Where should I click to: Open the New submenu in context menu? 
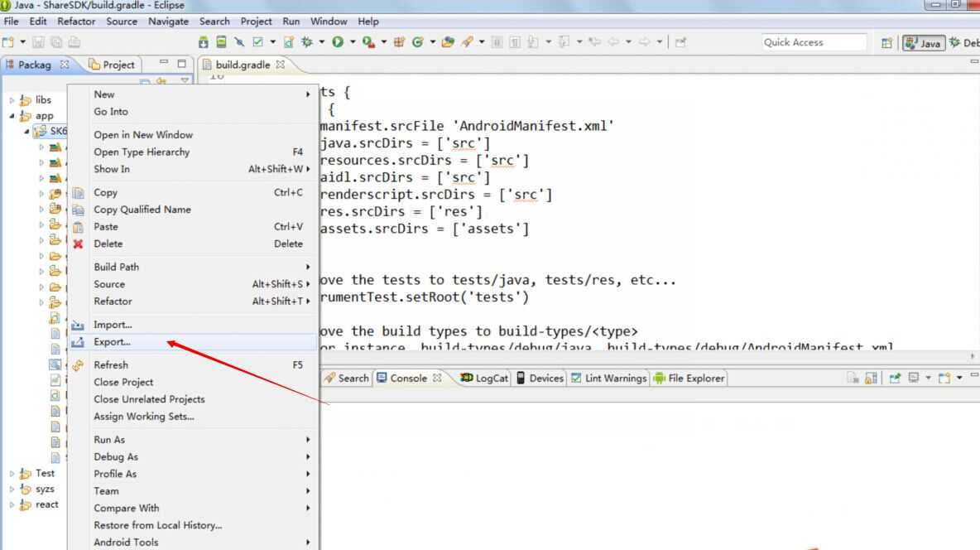pos(194,94)
